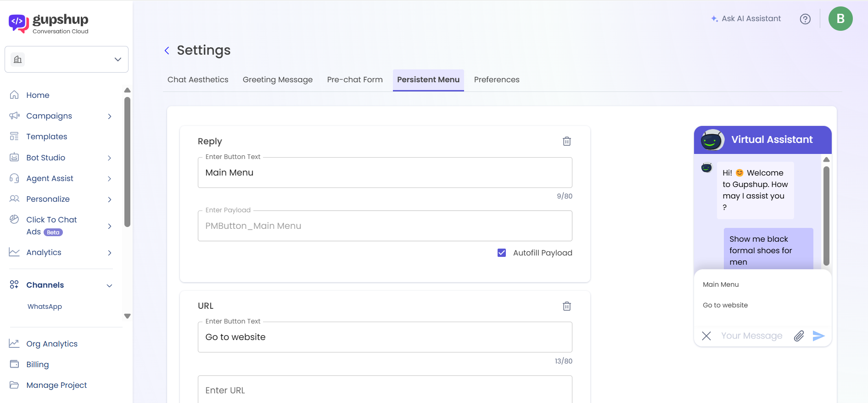Screen dimensions: 868x403
Task: Go back using the Settings back arrow
Action: (x=167, y=51)
